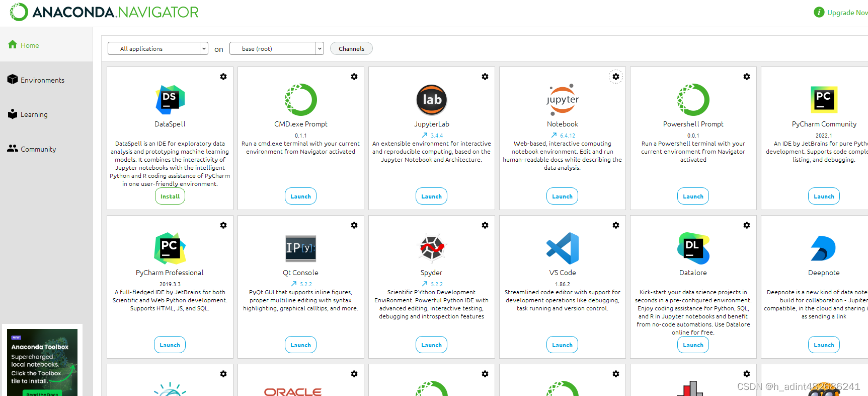Screen dimensions: 868x396
Task: Click the DataSpell application icon
Action: coord(170,100)
